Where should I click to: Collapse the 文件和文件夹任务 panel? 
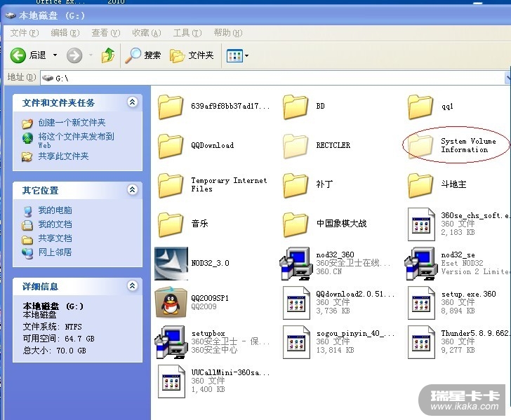click(x=132, y=102)
